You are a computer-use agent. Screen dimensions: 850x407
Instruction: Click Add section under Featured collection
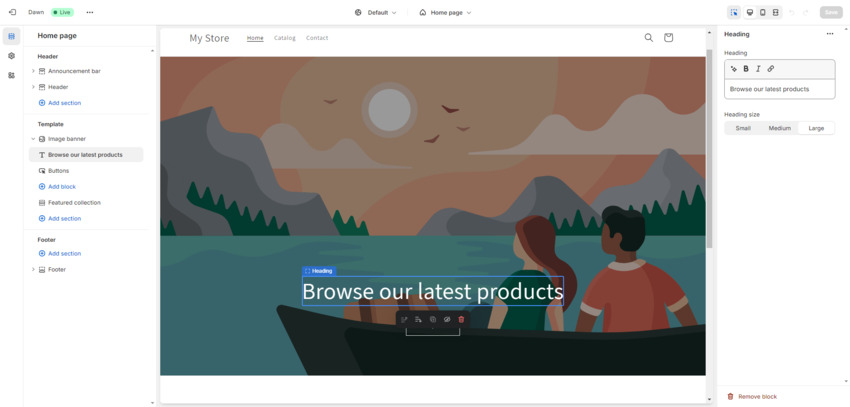[60, 218]
